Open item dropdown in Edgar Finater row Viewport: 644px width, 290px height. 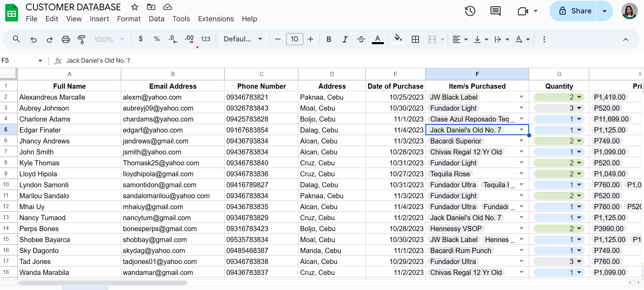(521, 130)
